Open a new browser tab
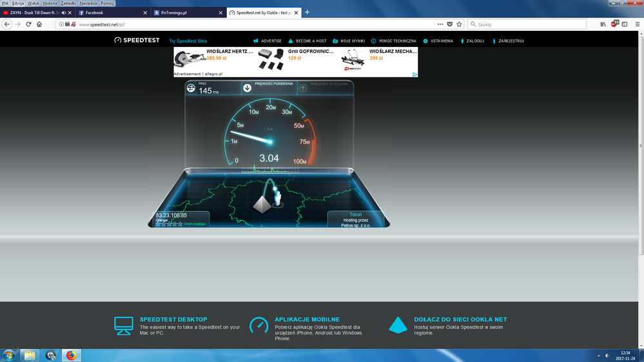644x362 pixels. (x=307, y=12)
